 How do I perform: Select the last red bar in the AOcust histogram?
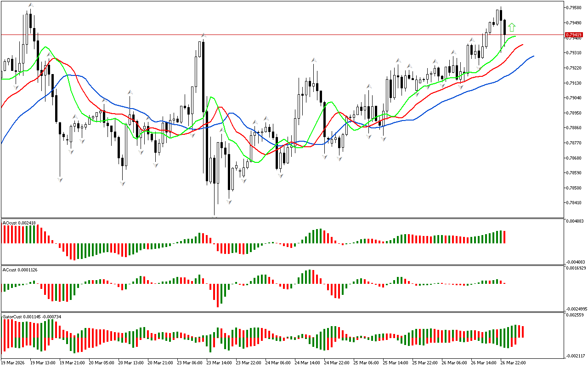pyautogui.click(x=504, y=237)
